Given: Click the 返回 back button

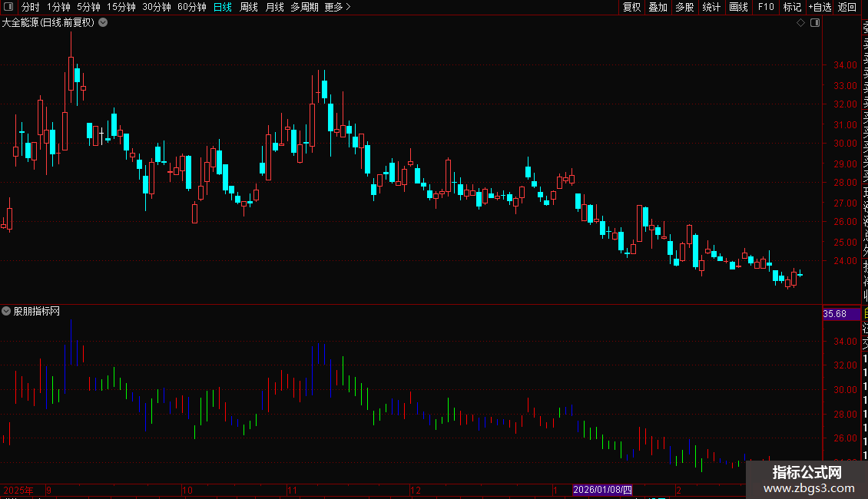Looking at the screenshot, I should [847, 7].
